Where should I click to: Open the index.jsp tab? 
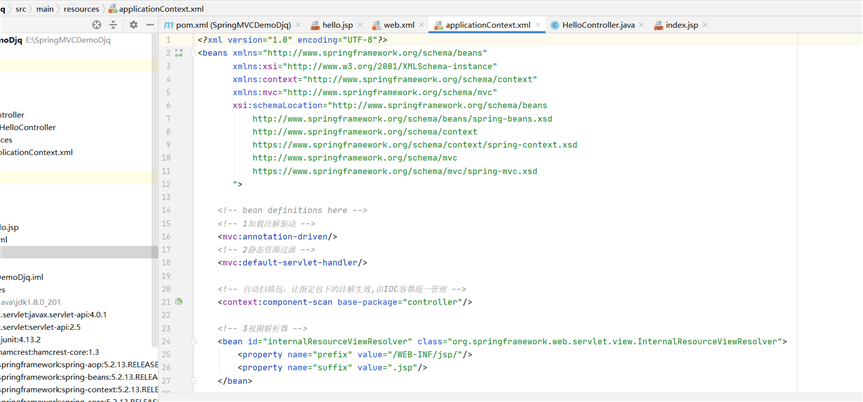pyautogui.click(x=681, y=25)
